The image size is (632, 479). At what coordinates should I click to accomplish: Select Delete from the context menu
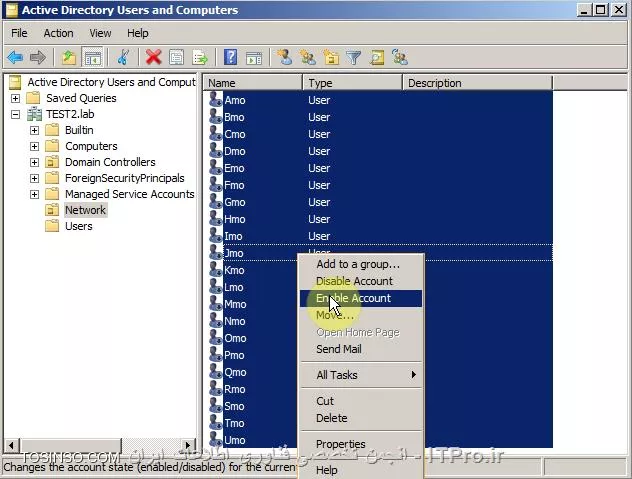[361, 418]
